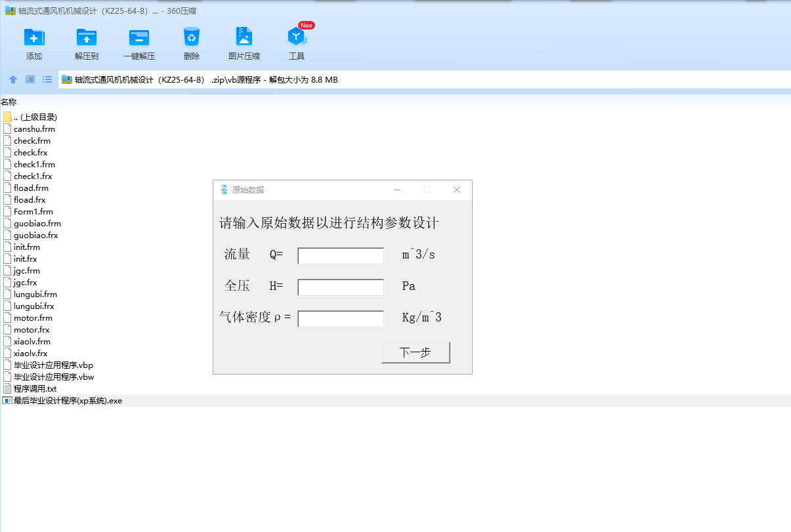This screenshot has height=532, width=791.
Task: Select the check1.frm file
Action: coord(34,165)
